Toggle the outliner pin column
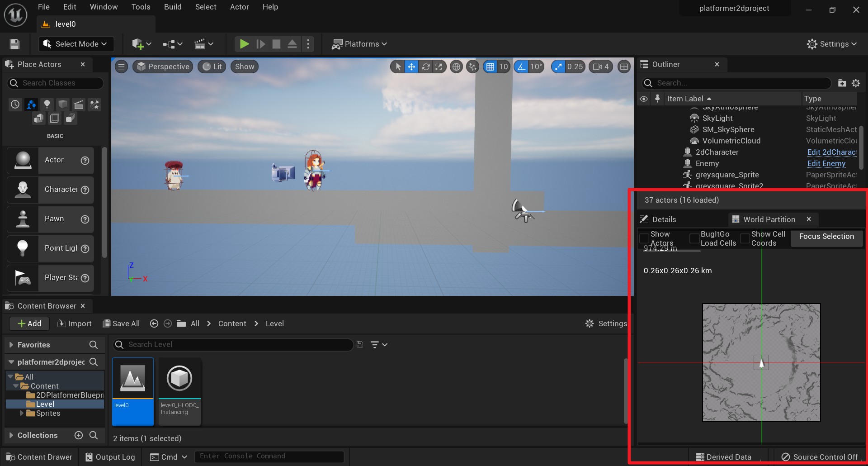 657,99
